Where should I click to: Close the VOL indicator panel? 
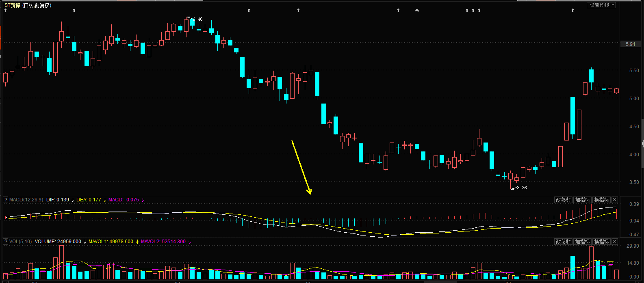pyautogui.click(x=615, y=242)
